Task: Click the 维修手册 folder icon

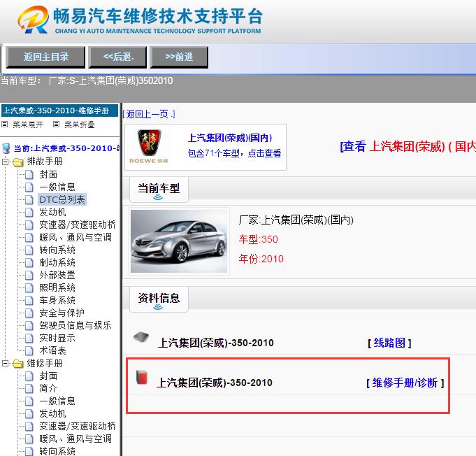Action: 18,364
